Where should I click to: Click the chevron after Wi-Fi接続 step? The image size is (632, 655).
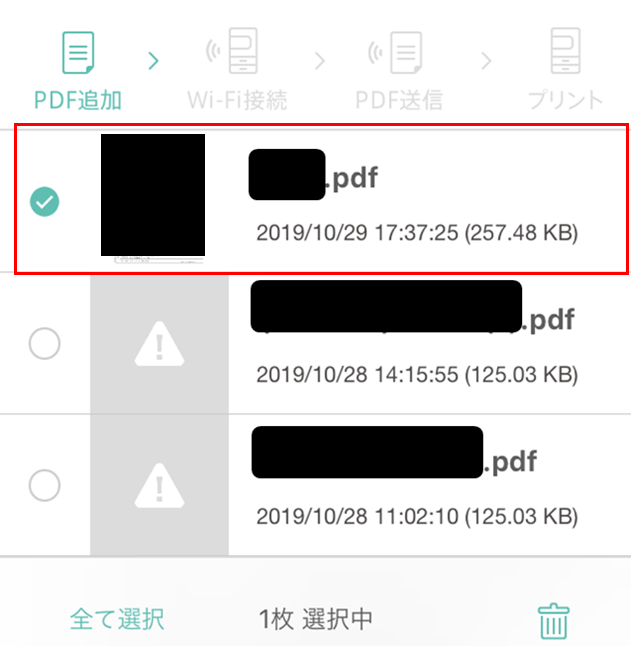(320, 61)
